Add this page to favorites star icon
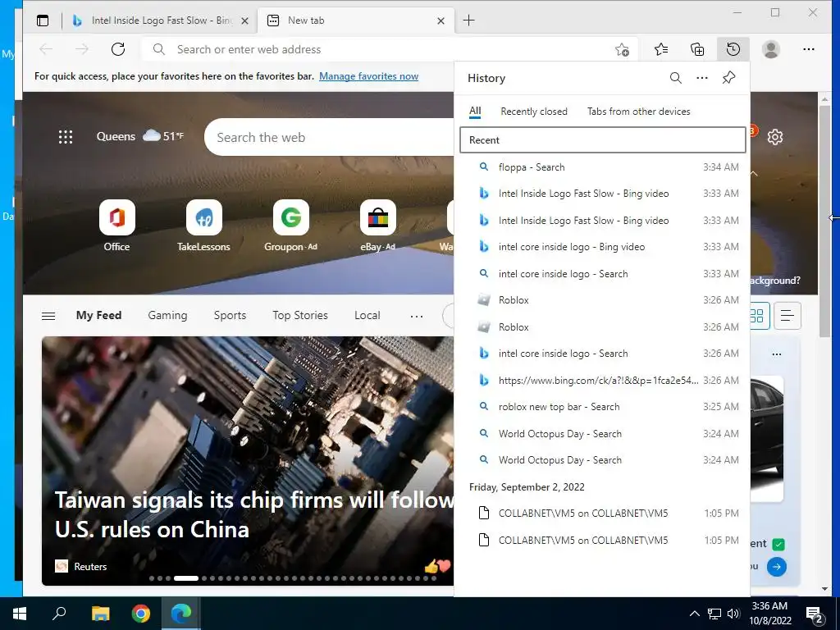 pos(622,50)
